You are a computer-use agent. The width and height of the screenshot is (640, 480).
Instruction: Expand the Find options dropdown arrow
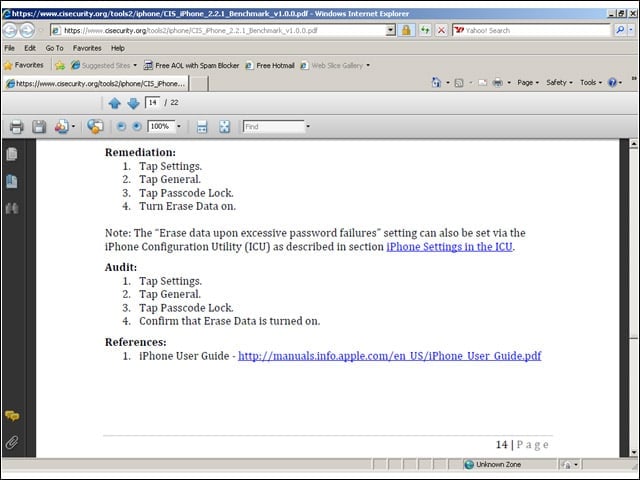(x=308, y=127)
